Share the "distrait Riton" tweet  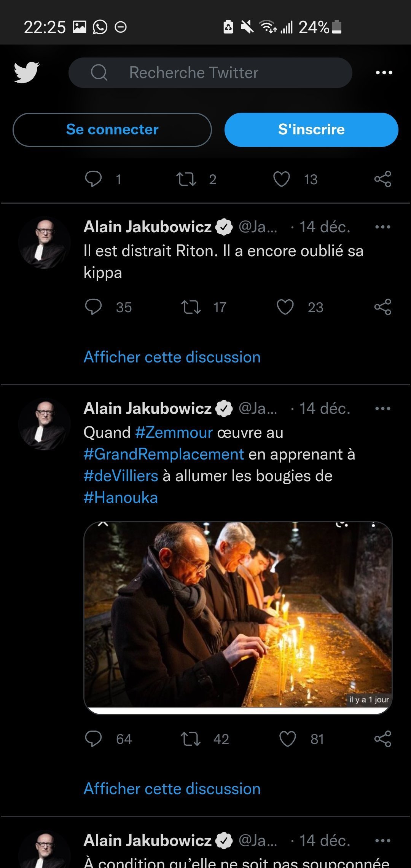[382, 307]
